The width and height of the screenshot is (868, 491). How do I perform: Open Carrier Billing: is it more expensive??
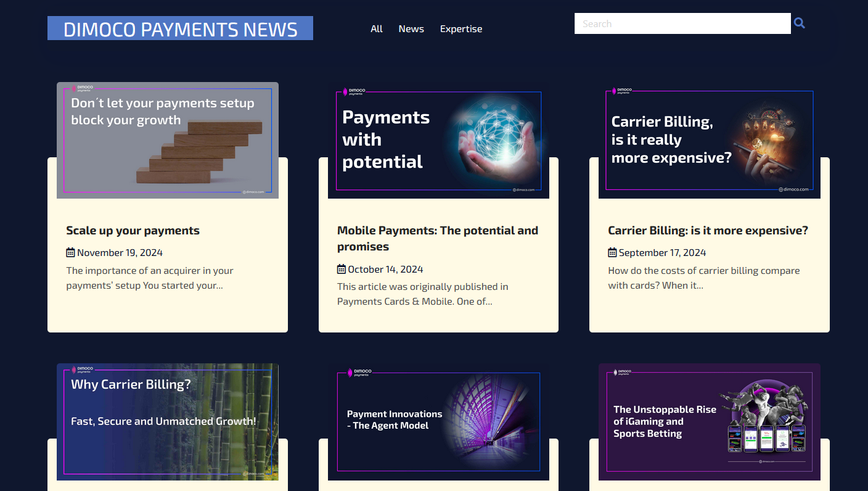(708, 231)
